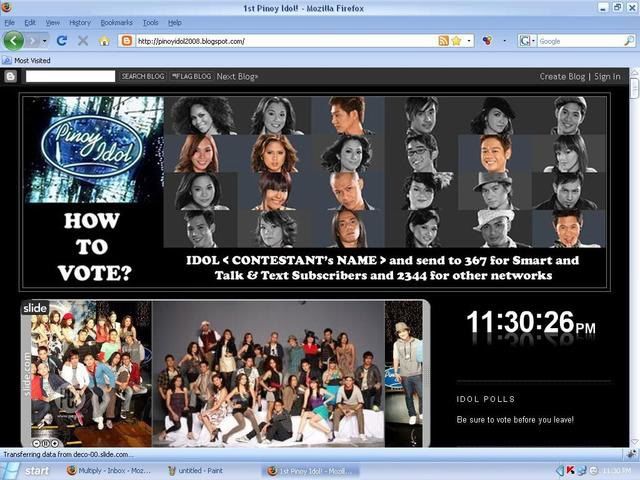This screenshot has width=640, height=480.
Task: Click the Firefox icon in title bar
Action: [x=7, y=7]
